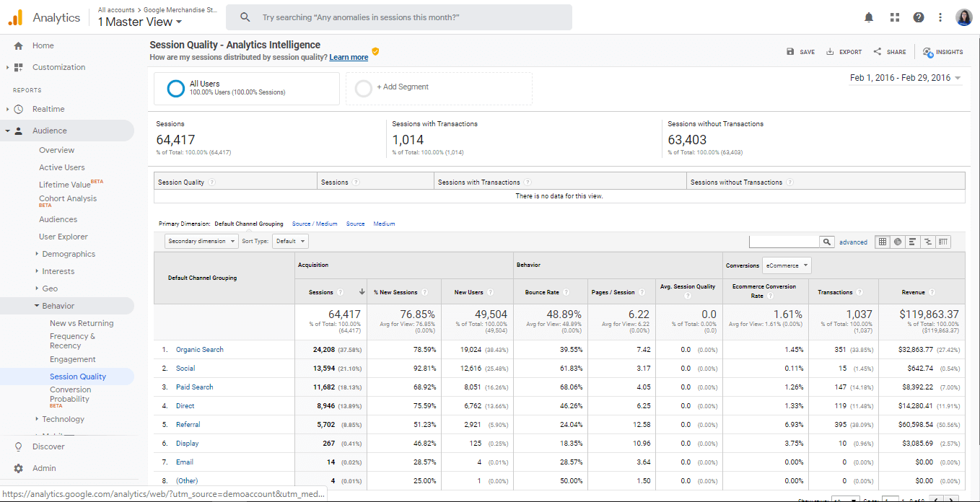Open the date range selector
The height and width of the screenshot is (502, 980).
pyautogui.click(x=906, y=78)
